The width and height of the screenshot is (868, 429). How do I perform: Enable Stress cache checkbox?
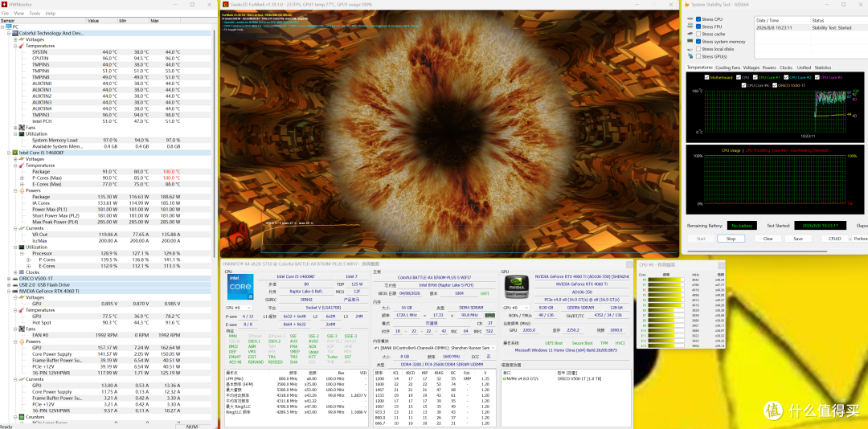(698, 34)
